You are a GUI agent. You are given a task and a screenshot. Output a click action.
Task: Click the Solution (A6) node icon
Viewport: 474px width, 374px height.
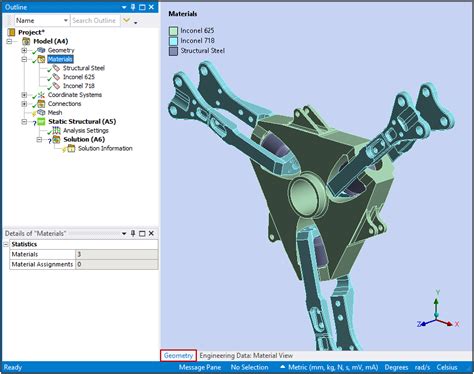(x=57, y=139)
